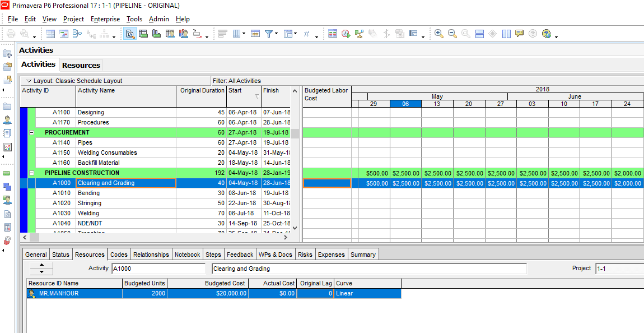Open the Enterprise menu
This screenshot has width=644, height=333.
click(105, 19)
